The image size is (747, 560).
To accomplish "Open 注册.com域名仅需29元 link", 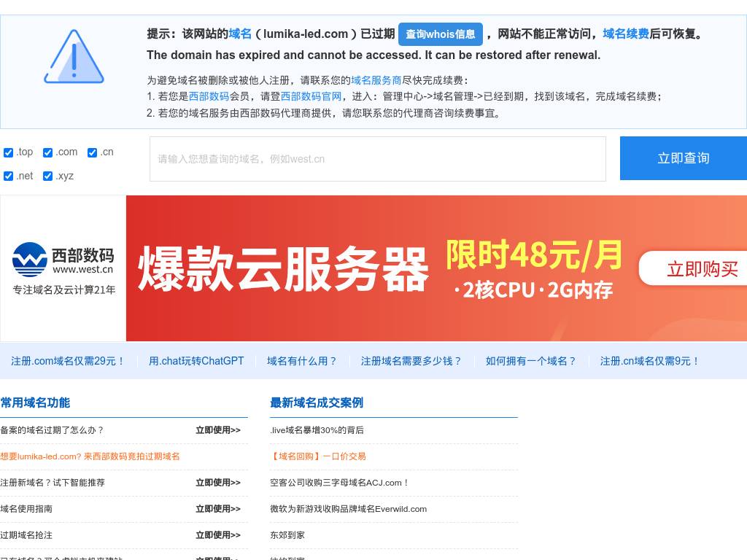I will [x=68, y=361].
